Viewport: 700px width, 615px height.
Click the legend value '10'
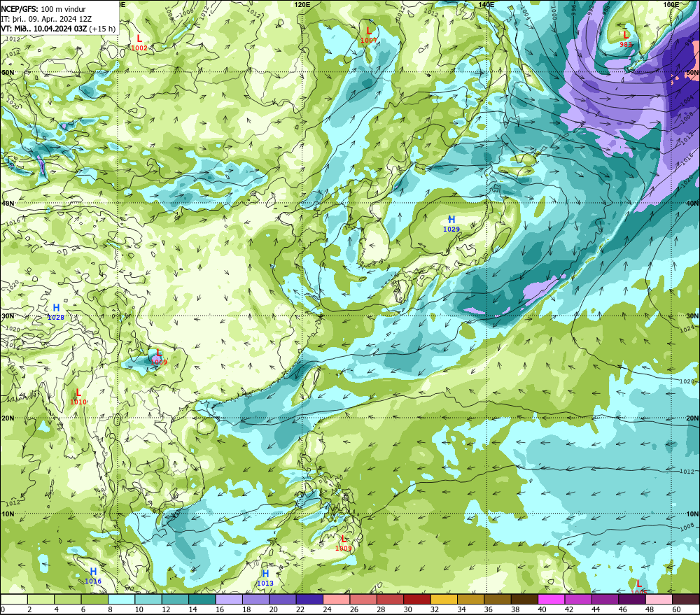tap(139, 609)
